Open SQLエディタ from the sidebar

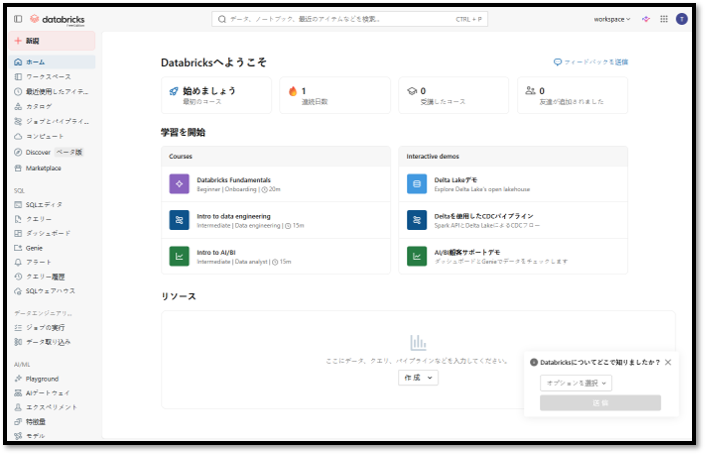point(44,204)
